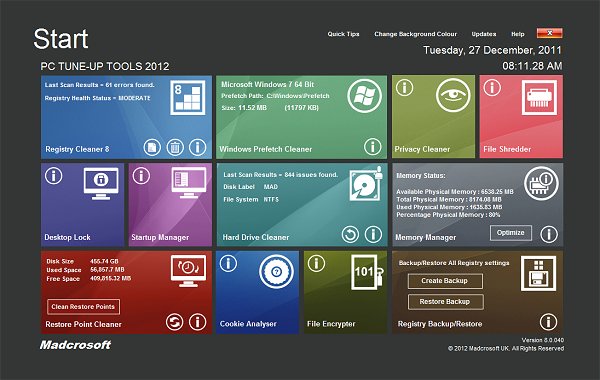Click the trash bin icon in Registry Cleaner
This screenshot has width=600, height=380.
(x=175, y=147)
